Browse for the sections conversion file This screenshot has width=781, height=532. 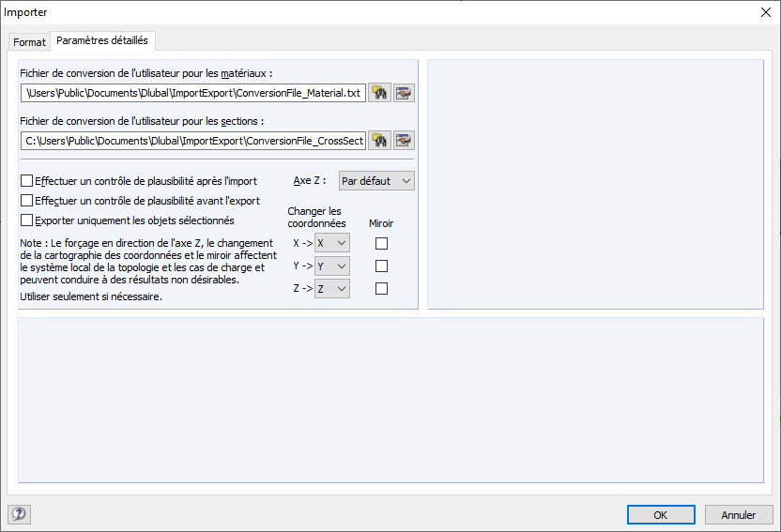pos(379,140)
